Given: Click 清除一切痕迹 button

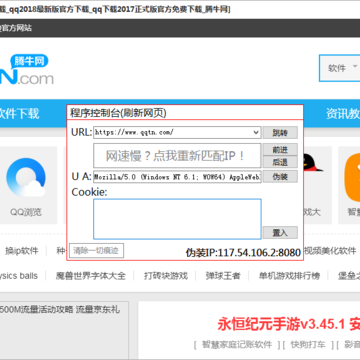Looking at the screenshot, I should 96,251.
